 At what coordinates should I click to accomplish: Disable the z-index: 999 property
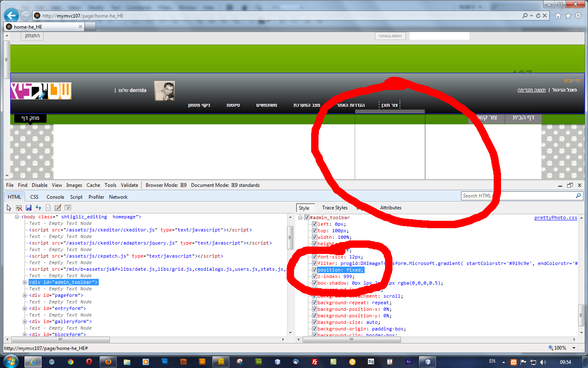pyautogui.click(x=314, y=276)
